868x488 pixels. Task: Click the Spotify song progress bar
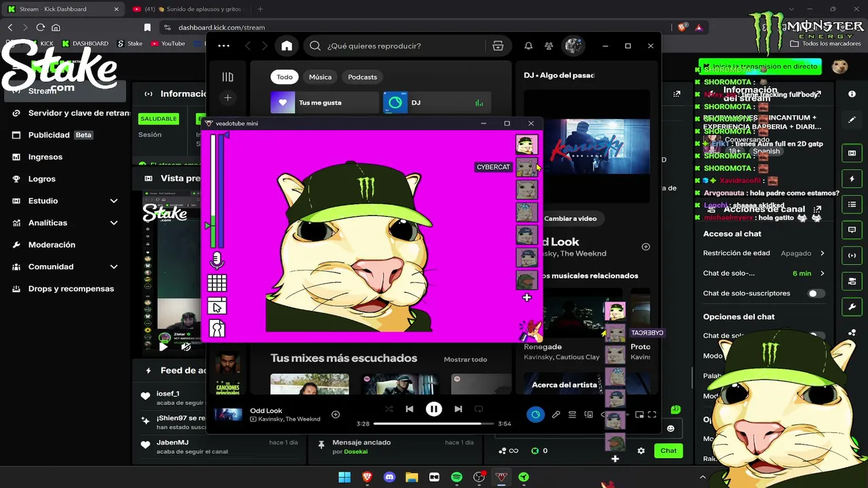coord(433,424)
